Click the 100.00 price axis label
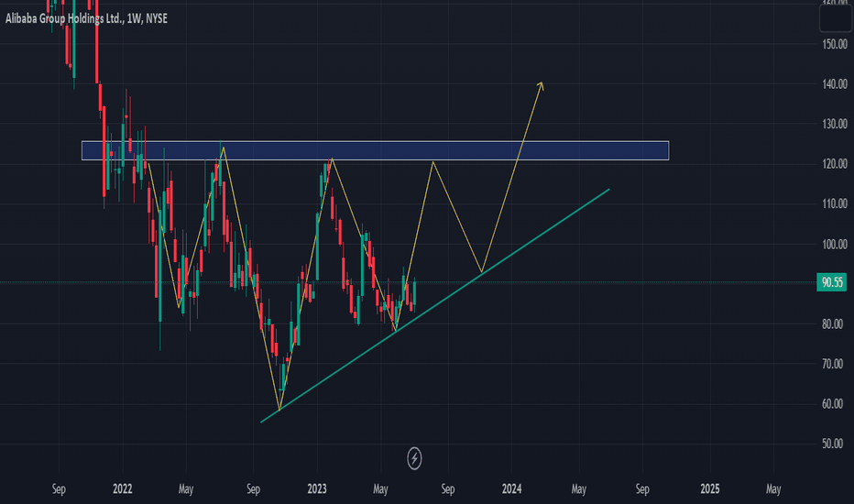Screen dimensions: 854x504 [x=835, y=244]
